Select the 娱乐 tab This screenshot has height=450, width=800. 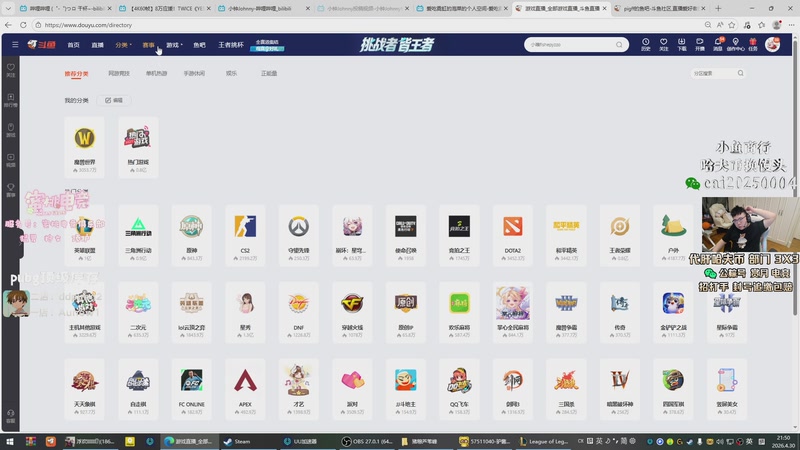point(232,73)
